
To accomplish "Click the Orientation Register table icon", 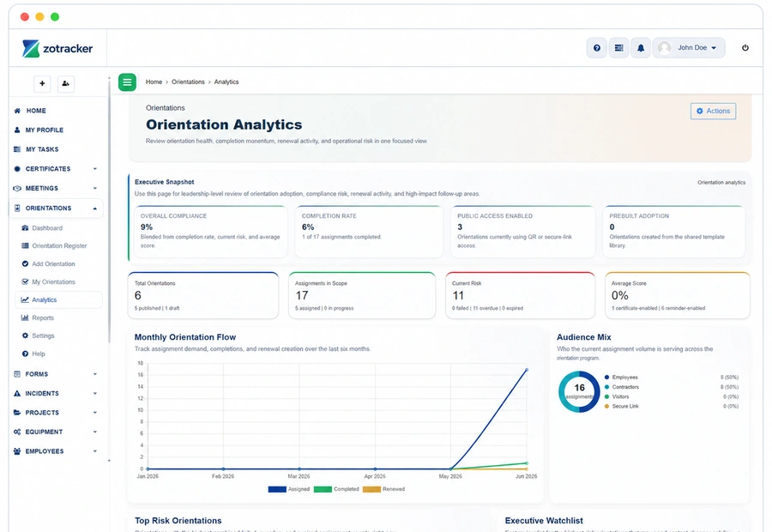I will click(25, 245).
